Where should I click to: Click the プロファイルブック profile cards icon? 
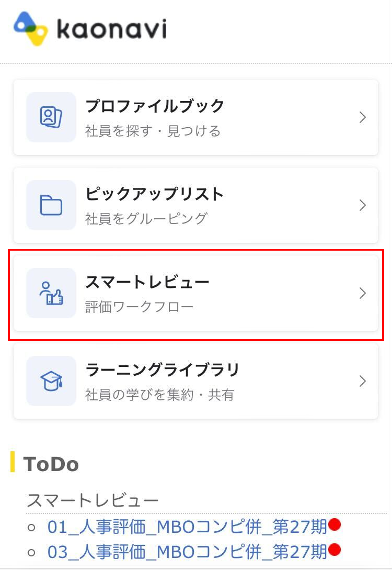click(51, 117)
